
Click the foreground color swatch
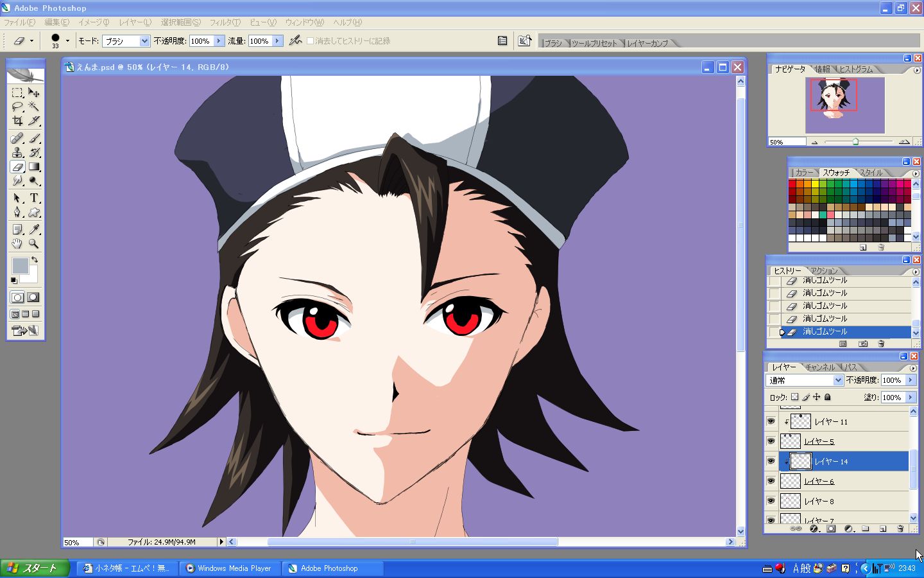click(20, 265)
